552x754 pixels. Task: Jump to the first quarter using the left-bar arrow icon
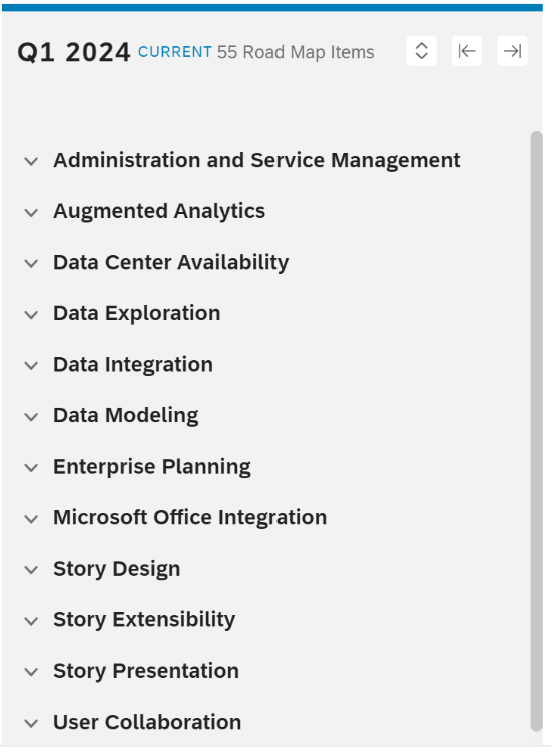(467, 51)
